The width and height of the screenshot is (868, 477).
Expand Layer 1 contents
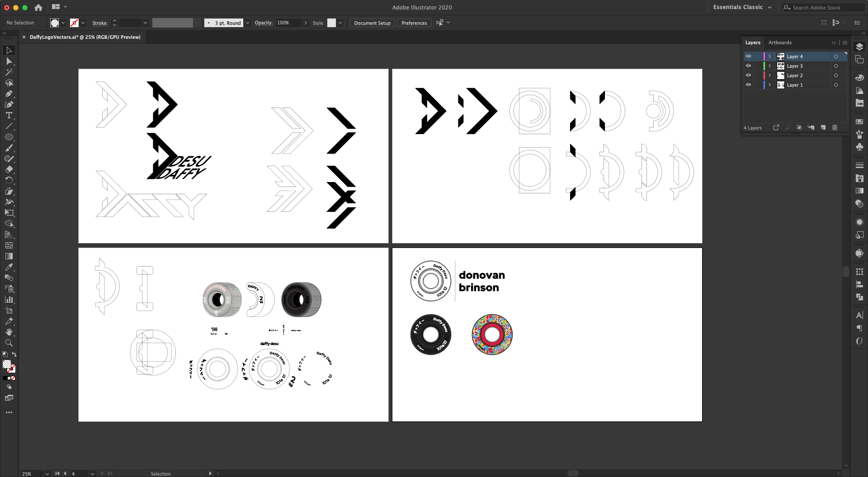tap(769, 85)
